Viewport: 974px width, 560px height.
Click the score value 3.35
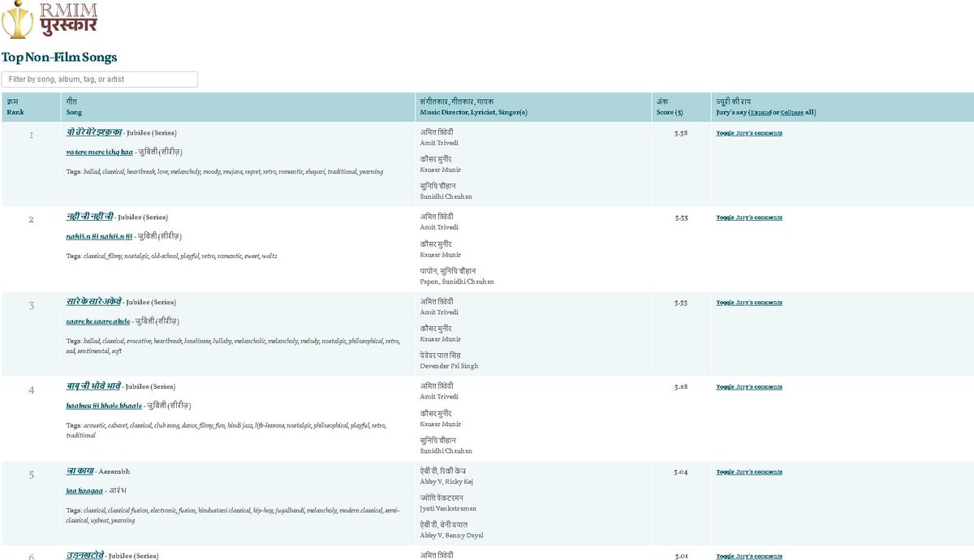point(681,218)
